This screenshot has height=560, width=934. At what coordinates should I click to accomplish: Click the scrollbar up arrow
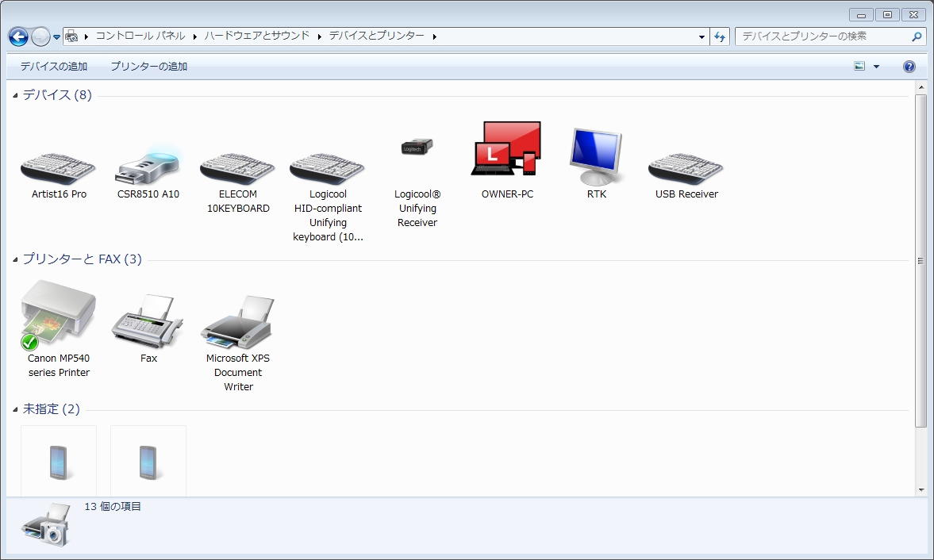(x=921, y=87)
